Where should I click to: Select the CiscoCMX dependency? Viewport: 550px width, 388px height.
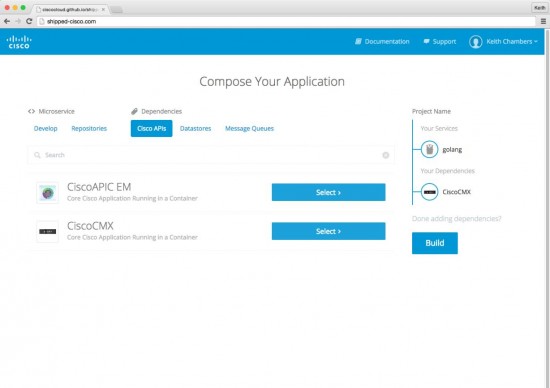tap(328, 231)
